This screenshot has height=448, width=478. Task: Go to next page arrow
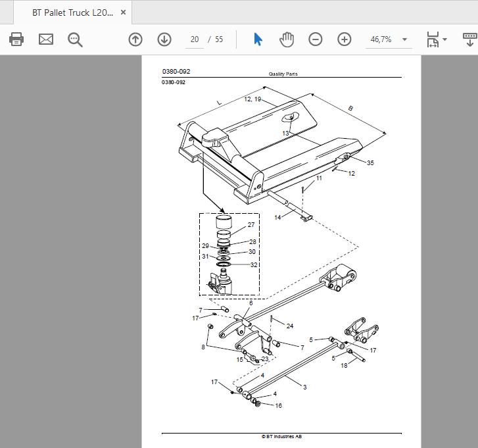point(164,39)
